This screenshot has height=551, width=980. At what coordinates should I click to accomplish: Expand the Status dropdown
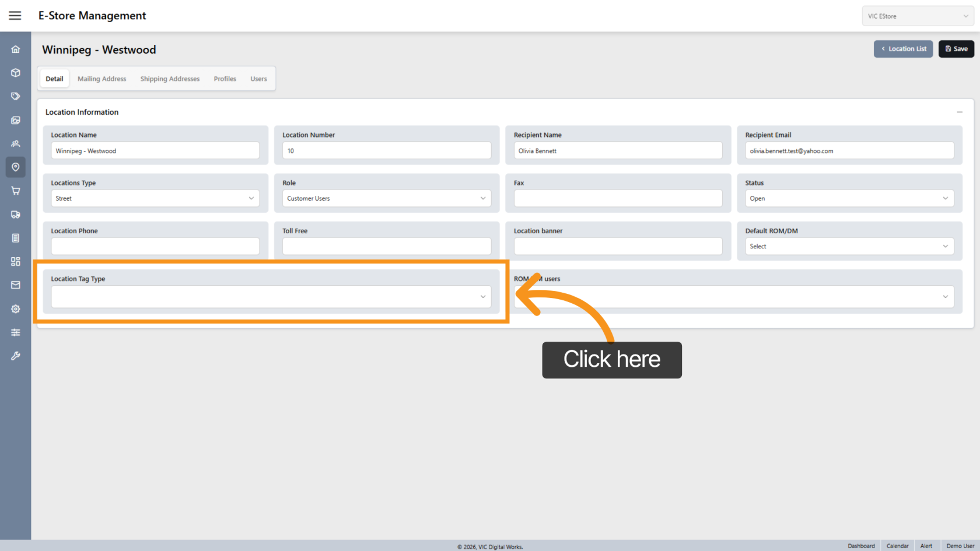(x=849, y=198)
